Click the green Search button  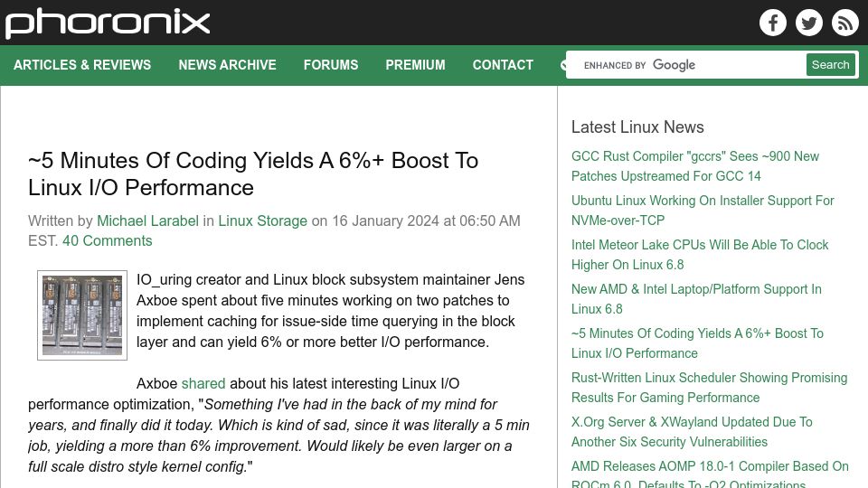click(830, 65)
